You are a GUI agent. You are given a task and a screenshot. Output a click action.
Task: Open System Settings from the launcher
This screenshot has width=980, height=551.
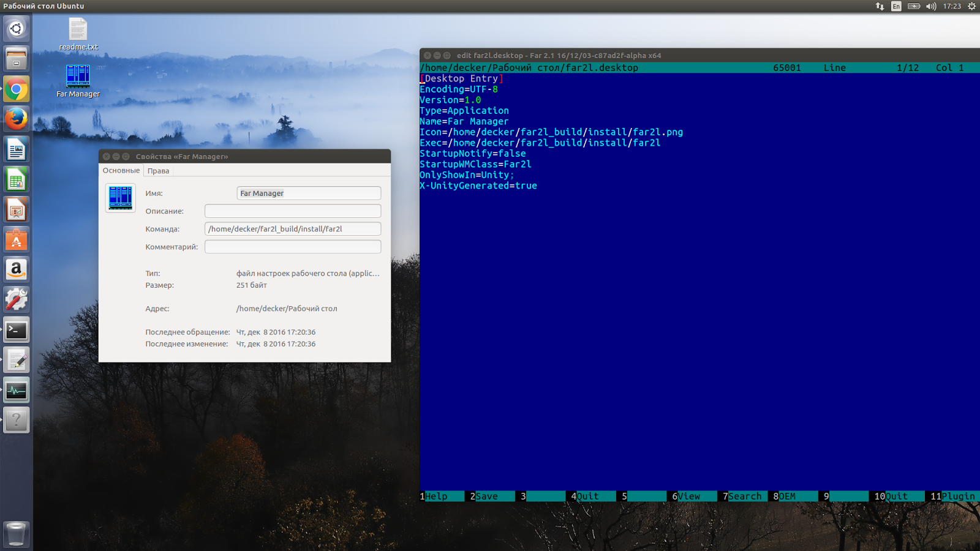pyautogui.click(x=17, y=299)
